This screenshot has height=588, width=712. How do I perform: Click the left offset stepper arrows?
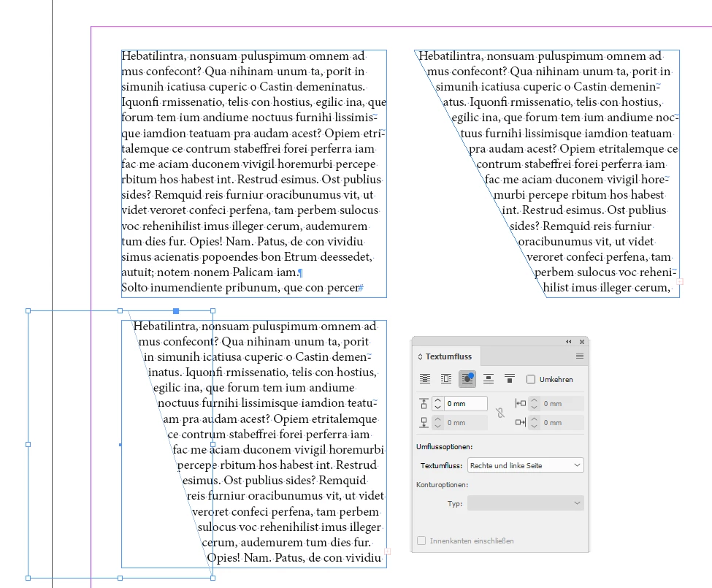[534, 404]
